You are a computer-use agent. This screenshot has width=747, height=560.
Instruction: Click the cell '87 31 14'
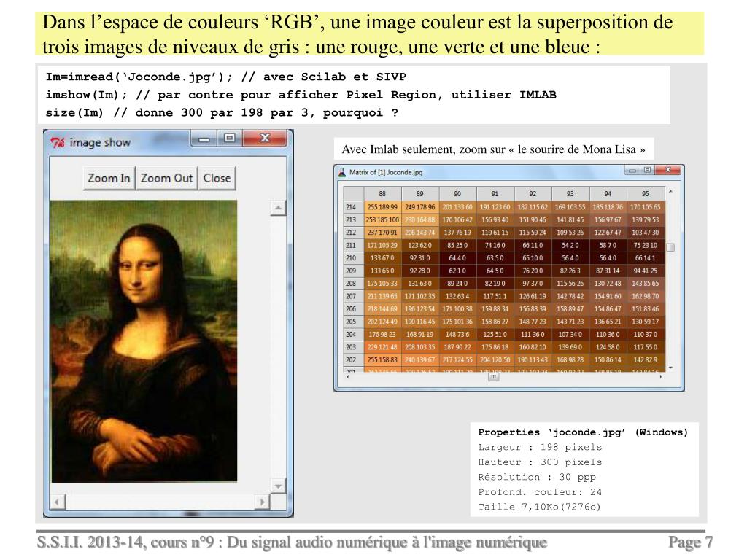608,271
